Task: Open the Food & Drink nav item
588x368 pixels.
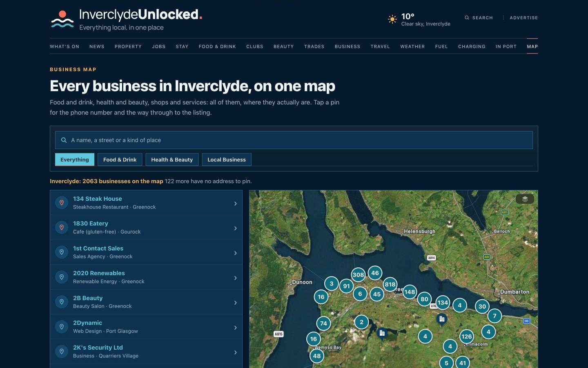Action: pyautogui.click(x=217, y=47)
